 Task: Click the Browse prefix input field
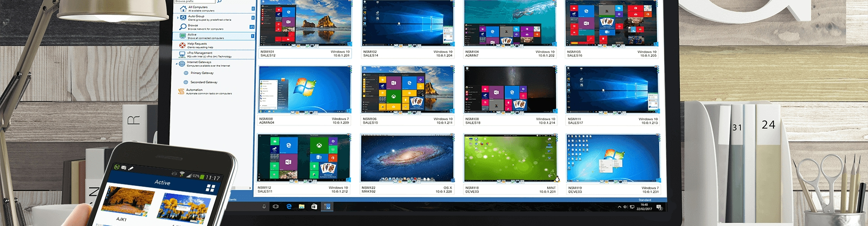tap(194, 2)
